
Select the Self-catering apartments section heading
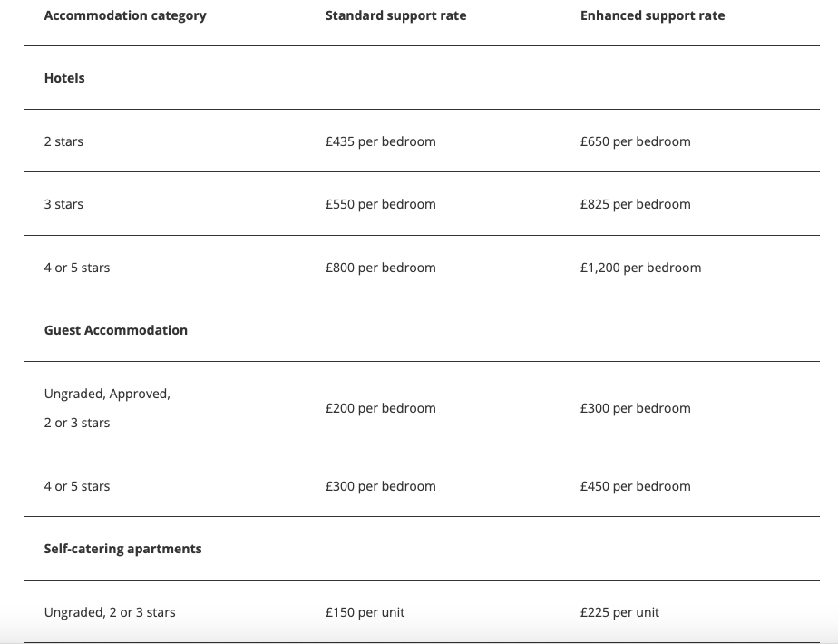coord(123,549)
